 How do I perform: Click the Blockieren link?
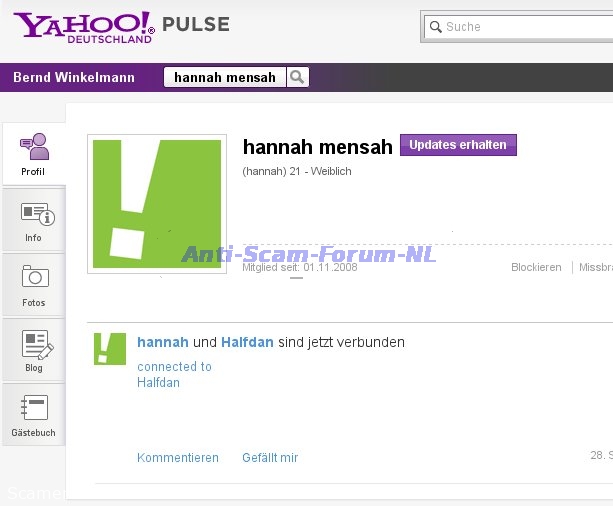tap(536, 268)
